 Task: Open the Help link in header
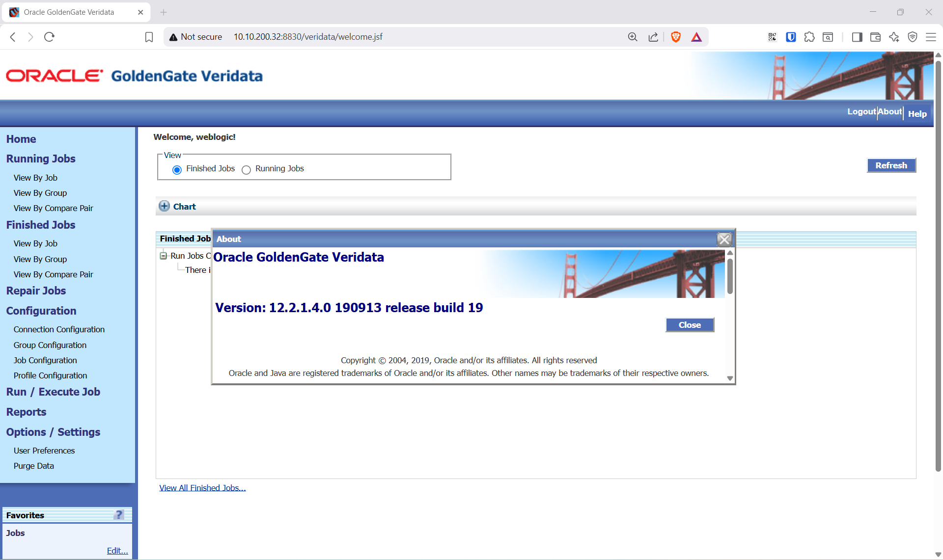[917, 114]
